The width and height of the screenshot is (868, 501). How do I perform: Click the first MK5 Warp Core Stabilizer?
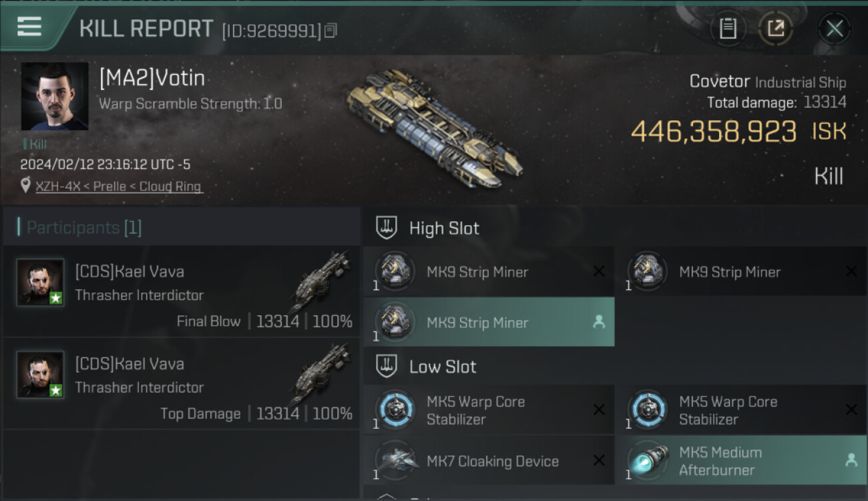click(489, 410)
